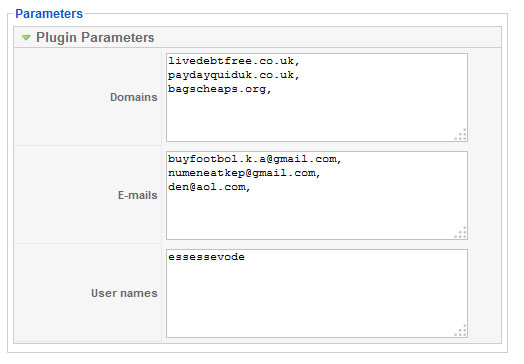The image size is (524, 364).
Task: Grab the User names textarea resize handle
Action: point(461,331)
